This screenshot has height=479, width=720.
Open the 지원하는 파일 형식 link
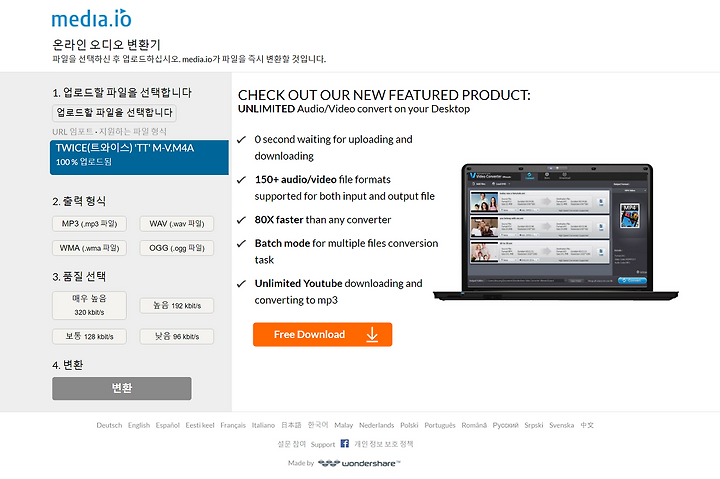(x=133, y=132)
